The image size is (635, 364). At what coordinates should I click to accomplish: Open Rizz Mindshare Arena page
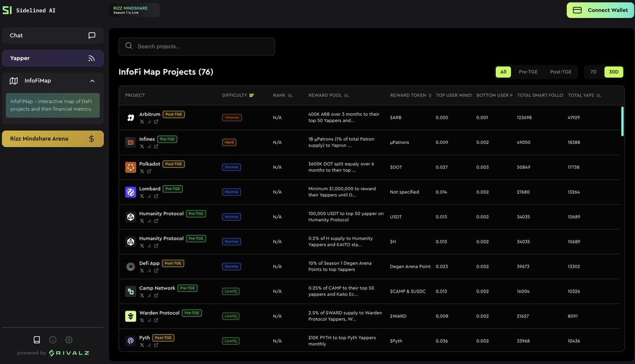point(52,139)
